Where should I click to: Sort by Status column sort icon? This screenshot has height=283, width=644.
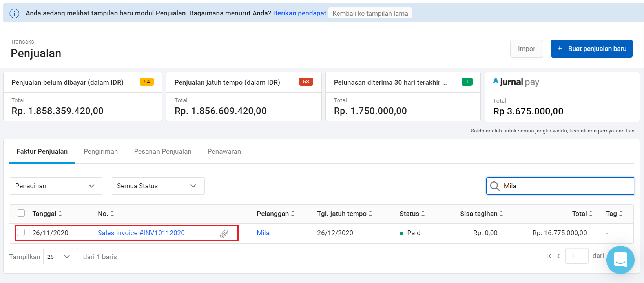[423, 214]
